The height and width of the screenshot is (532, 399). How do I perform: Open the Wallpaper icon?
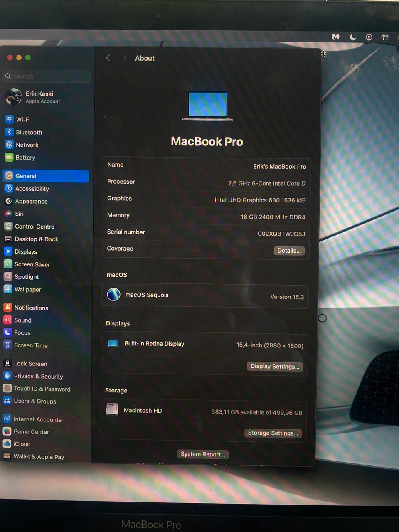pos(8,289)
